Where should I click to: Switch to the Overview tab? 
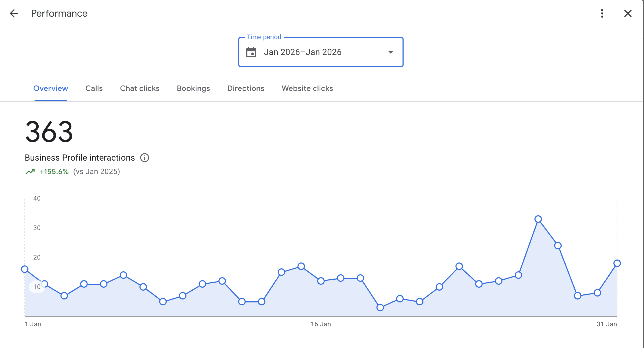click(x=50, y=88)
